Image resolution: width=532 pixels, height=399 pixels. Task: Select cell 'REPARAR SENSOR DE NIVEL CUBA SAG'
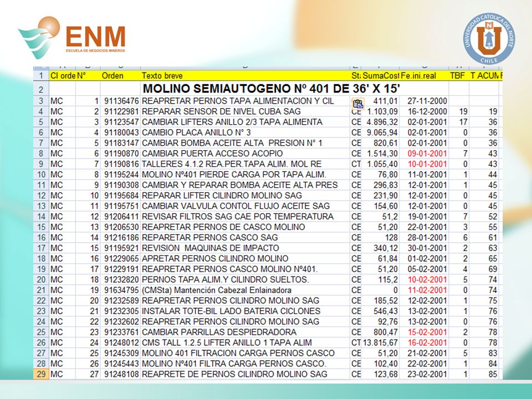(x=245, y=111)
